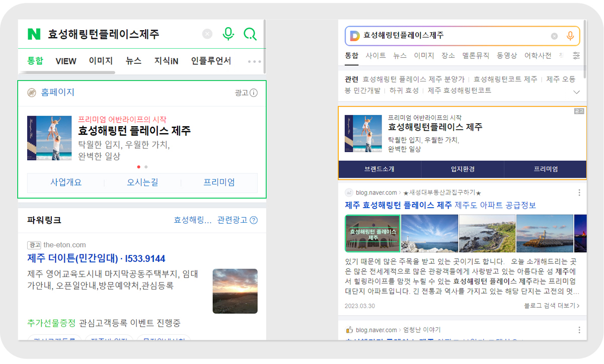Click Daum ad family photo thumbnail
604x364 pixels.
(x=363, y=133)
